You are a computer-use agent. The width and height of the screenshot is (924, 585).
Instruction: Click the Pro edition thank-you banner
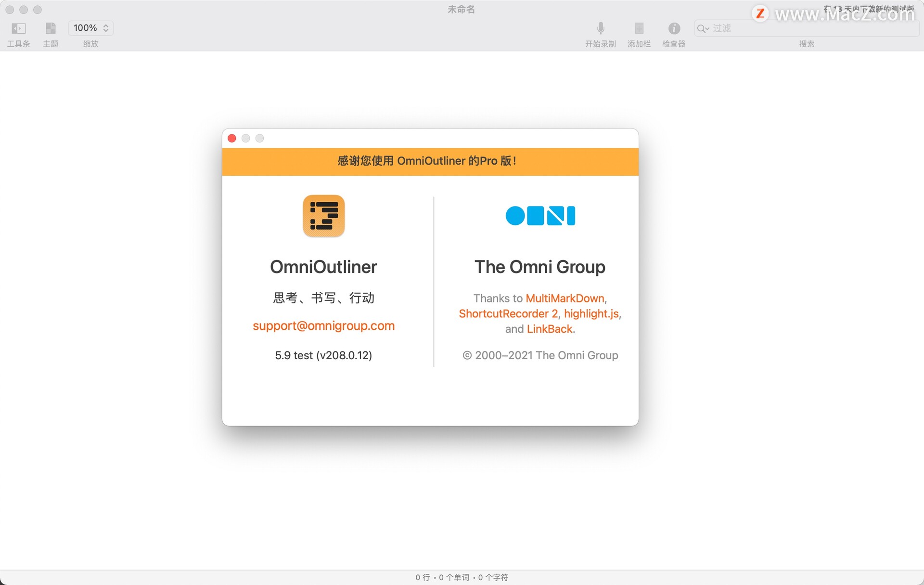pos(430,161)
